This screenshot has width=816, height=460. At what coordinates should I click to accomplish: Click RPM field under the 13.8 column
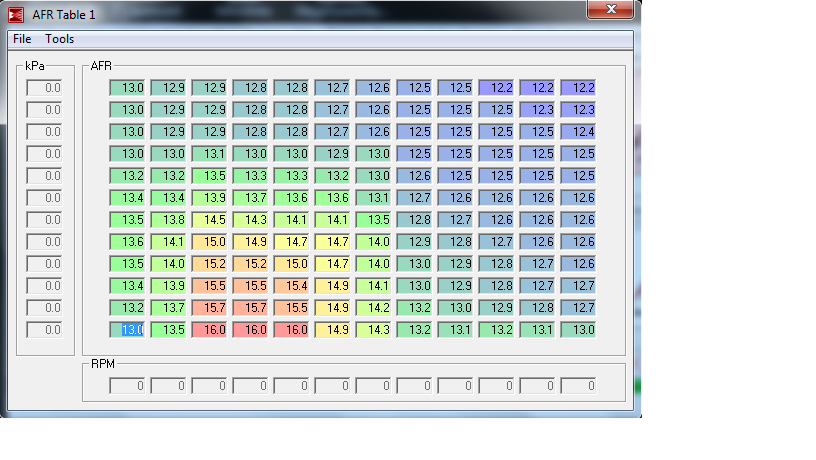(168, 386)
